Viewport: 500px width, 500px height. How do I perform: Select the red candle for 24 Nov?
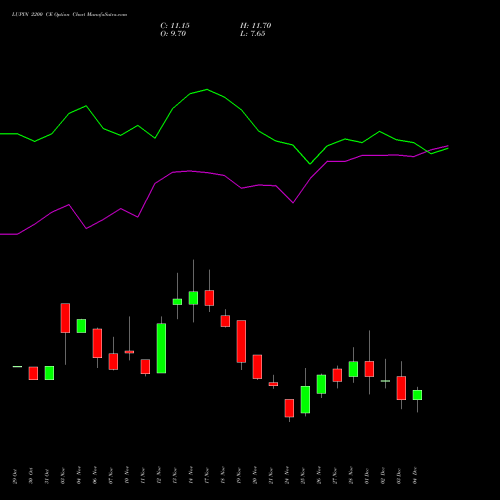pos(289,408)
